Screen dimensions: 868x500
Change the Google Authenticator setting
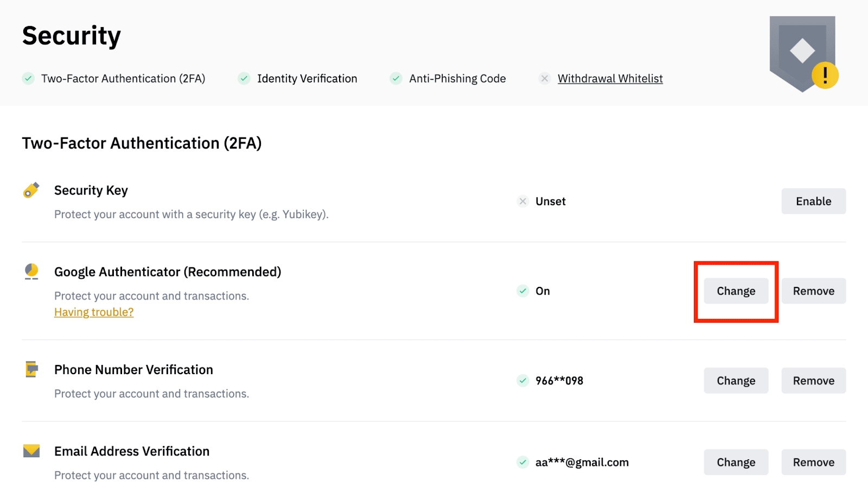(x=736, y=291)
